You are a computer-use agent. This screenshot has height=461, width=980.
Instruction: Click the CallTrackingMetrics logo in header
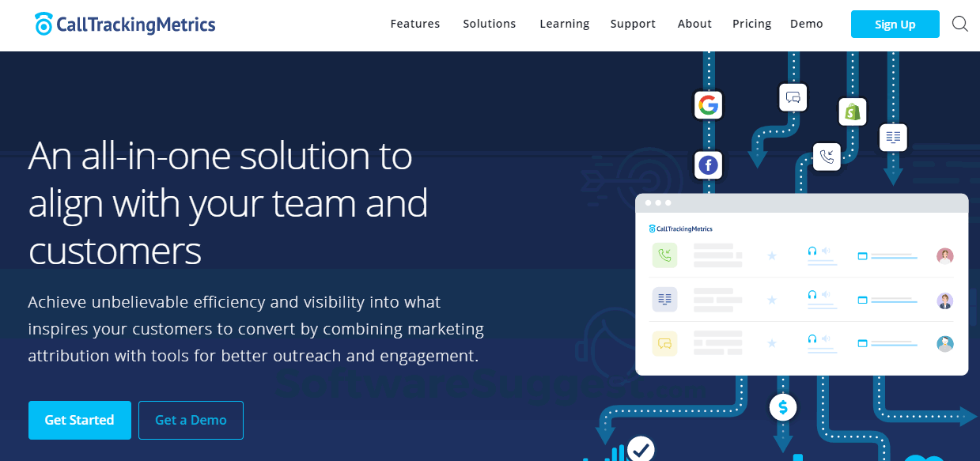(125, 24)
